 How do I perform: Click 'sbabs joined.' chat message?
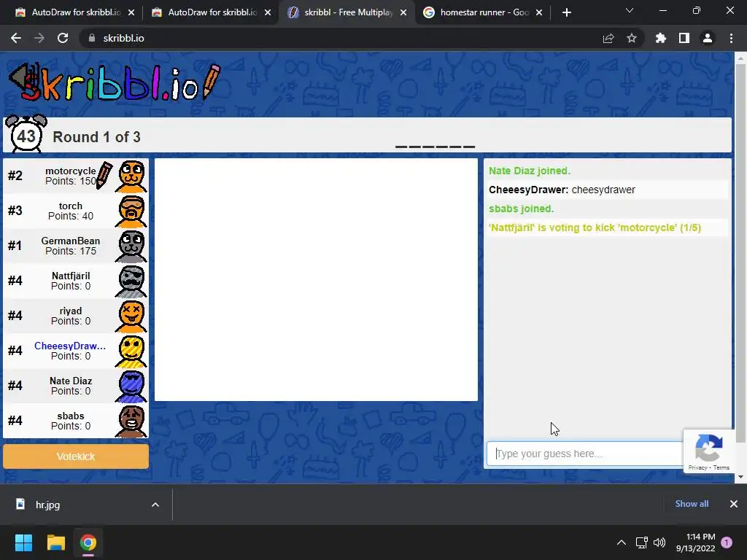[521, 209]
